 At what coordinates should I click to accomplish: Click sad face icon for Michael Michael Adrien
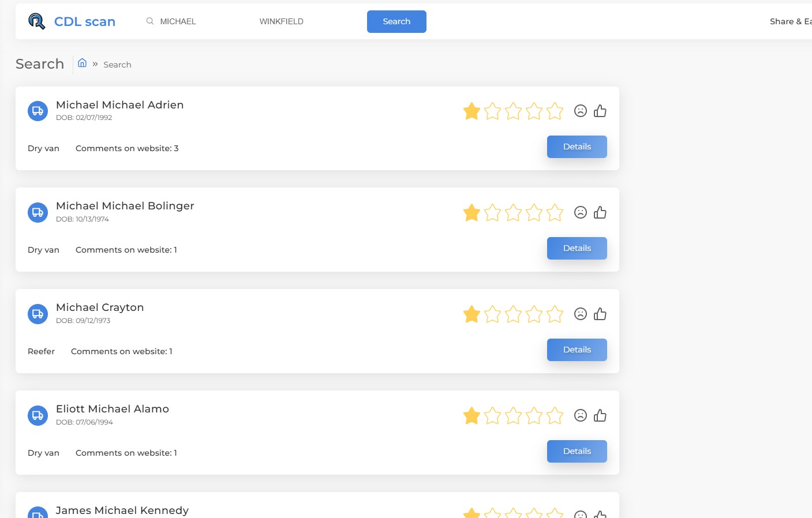(581, 111)
